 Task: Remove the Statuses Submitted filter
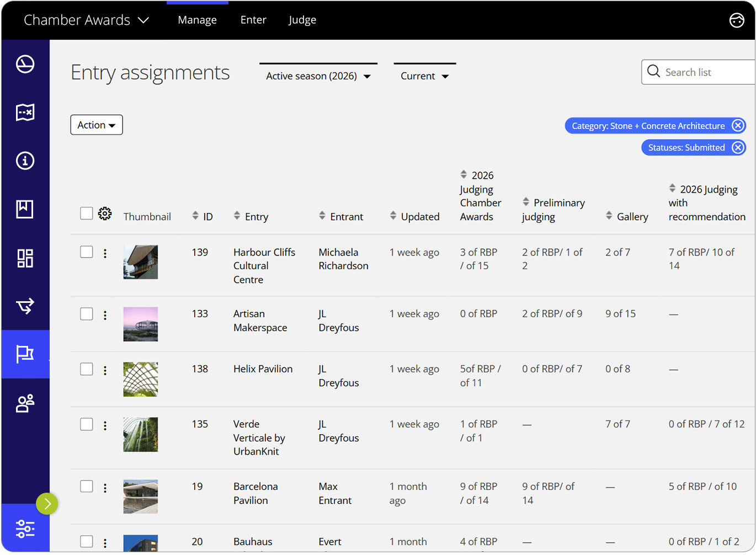click(x=738, y=147)
